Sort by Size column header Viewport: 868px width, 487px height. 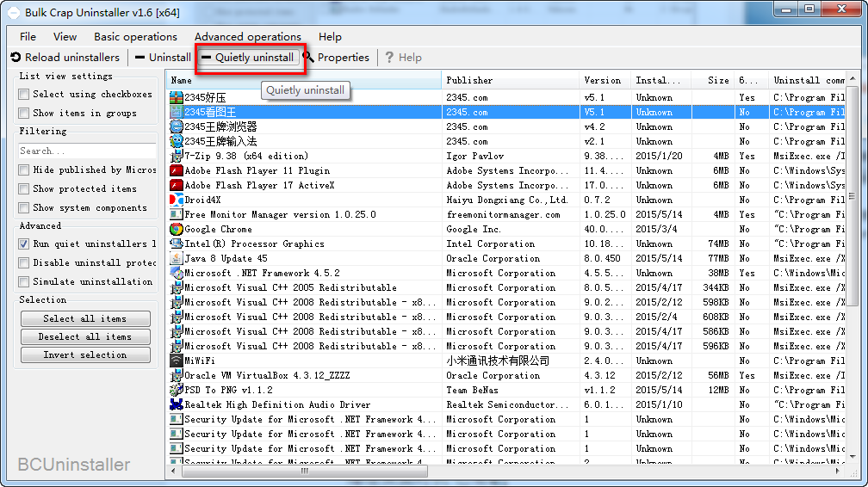coord(712,80)
